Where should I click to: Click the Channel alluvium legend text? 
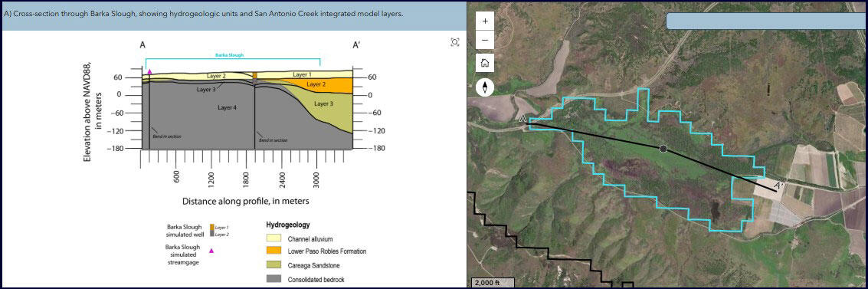click(310, 238)
